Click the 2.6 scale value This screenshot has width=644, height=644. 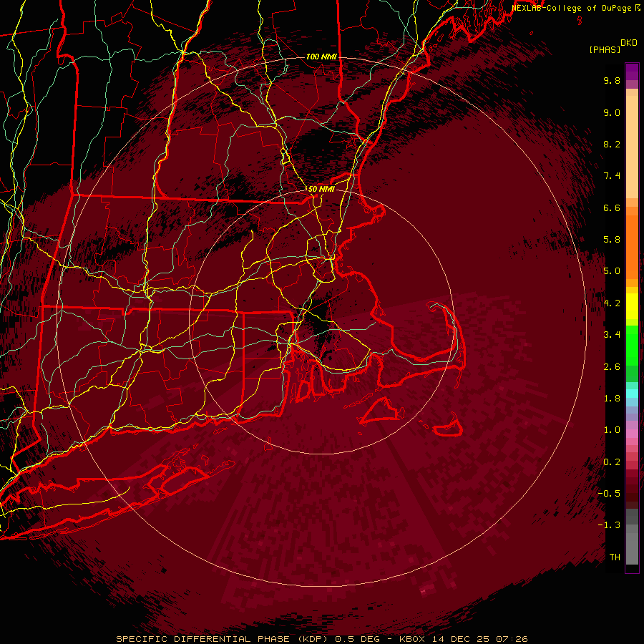(612, 367)
